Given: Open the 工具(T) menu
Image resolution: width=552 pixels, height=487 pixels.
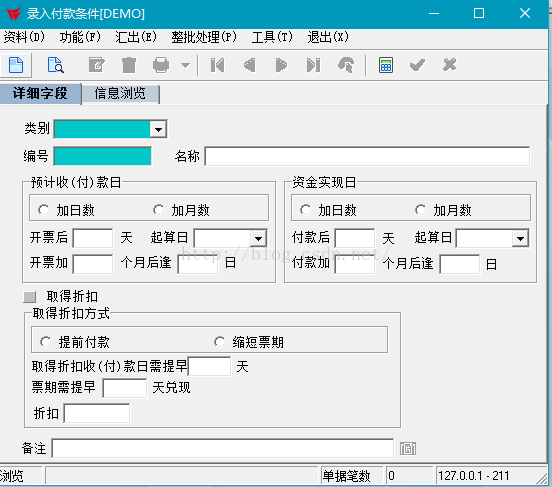Looking at the screenshot, I should (x=272, y=37).
